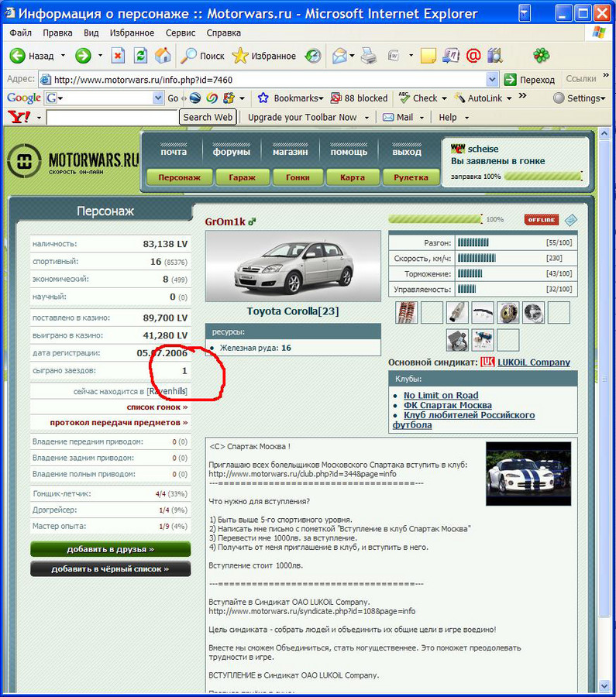Open the Сервис menu
The image size is (616, 697).
181,33
